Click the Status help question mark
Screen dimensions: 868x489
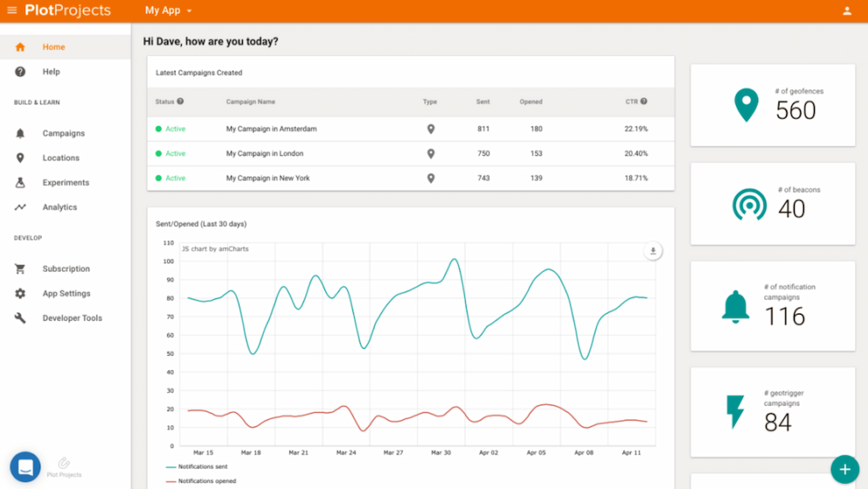pyautogui.click(x=181, y=102)
